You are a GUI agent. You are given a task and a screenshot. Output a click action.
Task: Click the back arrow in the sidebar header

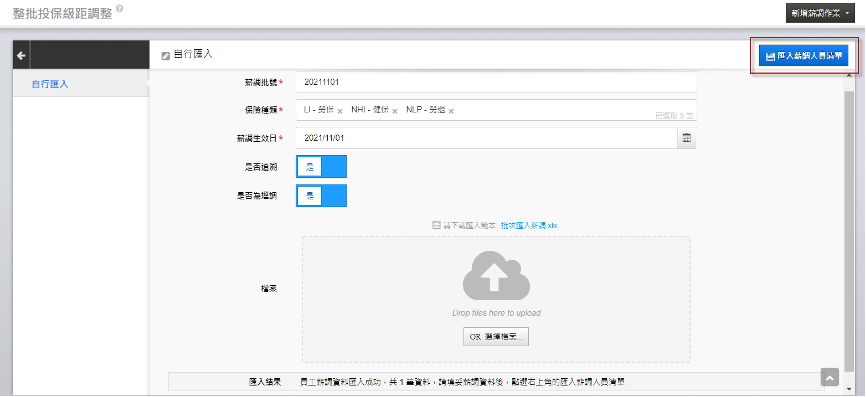click(x=21, y=55)
